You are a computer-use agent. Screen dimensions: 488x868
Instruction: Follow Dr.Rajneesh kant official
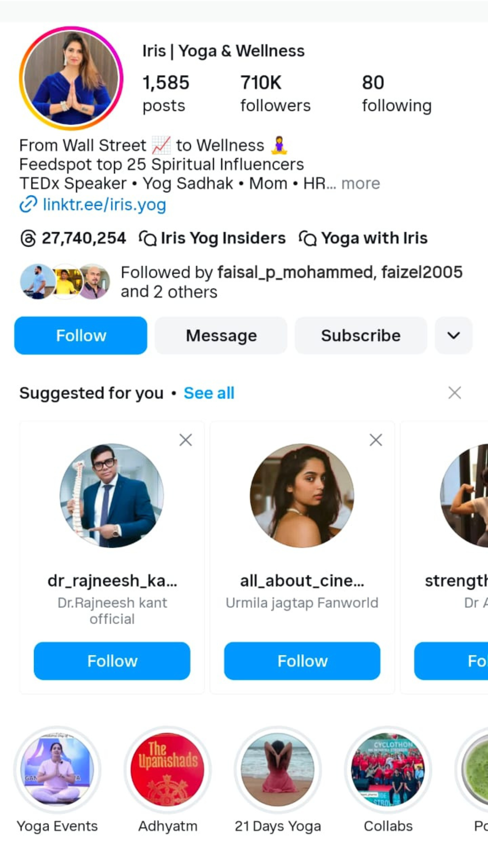click(x=112, y=661)
